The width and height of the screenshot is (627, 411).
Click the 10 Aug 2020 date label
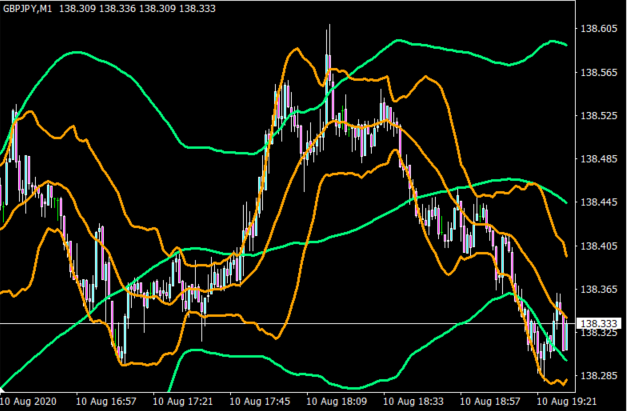click(x=28, y=401)
